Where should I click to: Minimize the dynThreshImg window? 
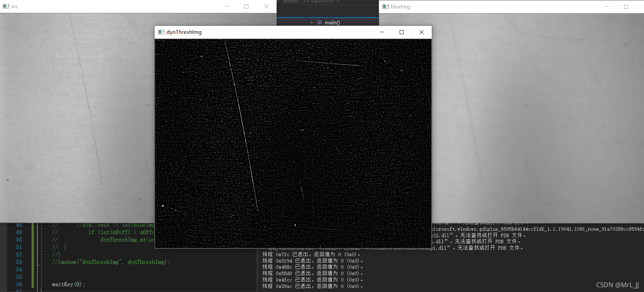[382, 32]
